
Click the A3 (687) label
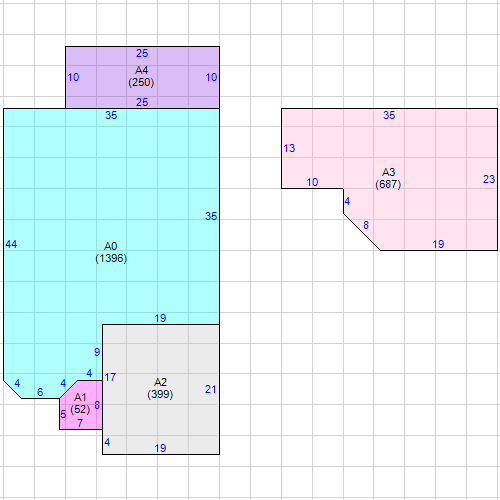point(388,178)
